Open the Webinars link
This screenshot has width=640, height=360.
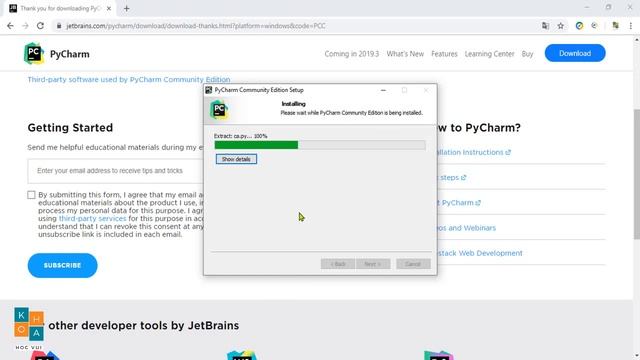(x=466, y=228)
